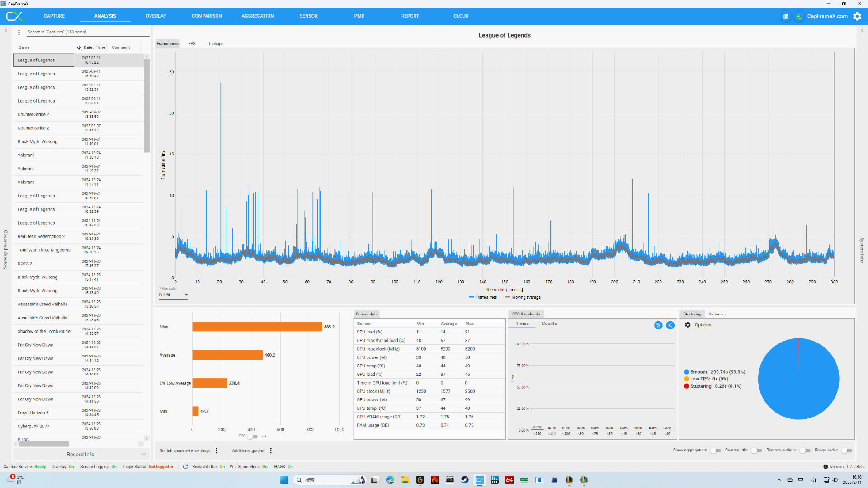The width and height of the screenshot is (868, 488).
Task: Click the percent toggle in FPS thresholds
Action: [x=658, y=325]
